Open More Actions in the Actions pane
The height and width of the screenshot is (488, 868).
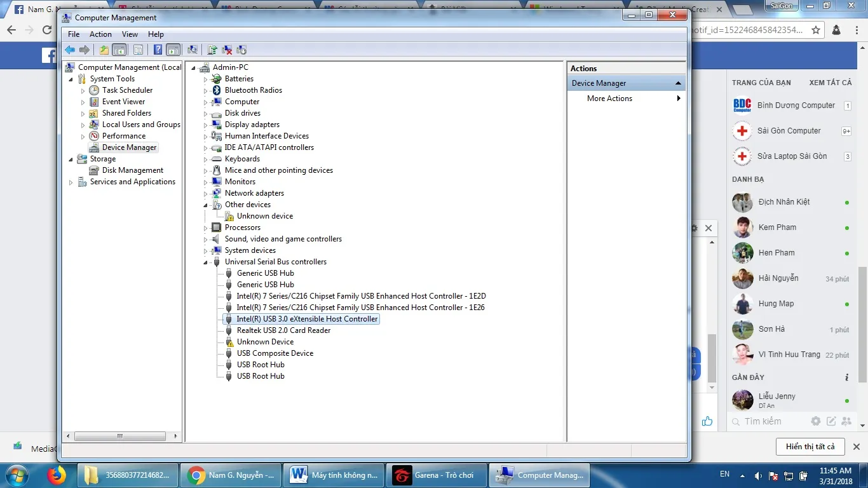tap(609, 98)
